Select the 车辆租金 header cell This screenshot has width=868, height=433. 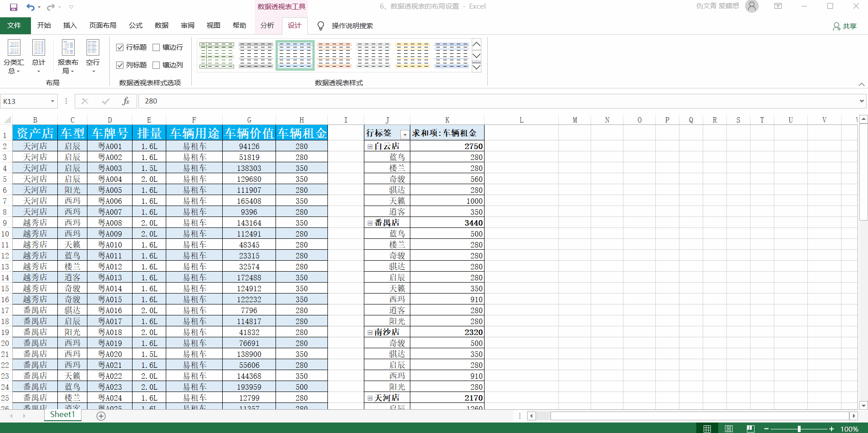(301, 133)
